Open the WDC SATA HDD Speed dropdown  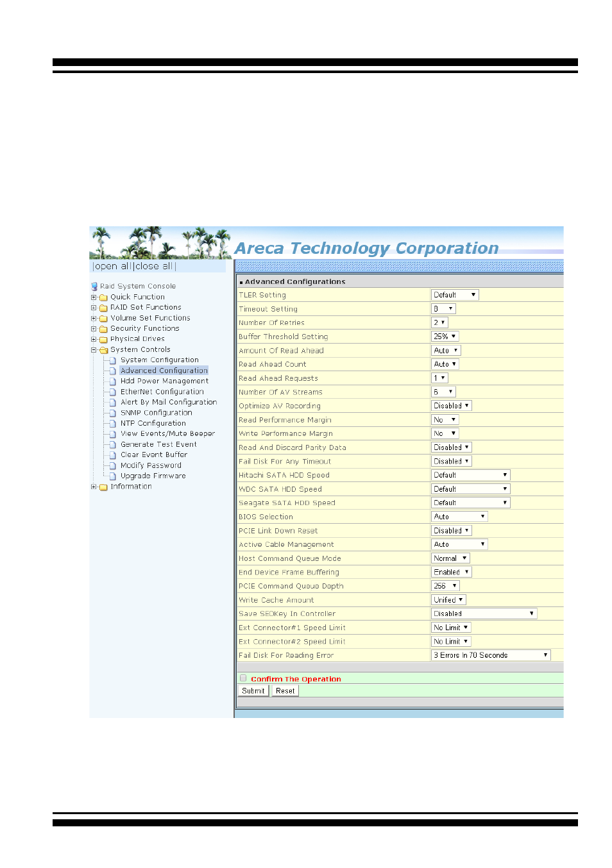[471, 489]
